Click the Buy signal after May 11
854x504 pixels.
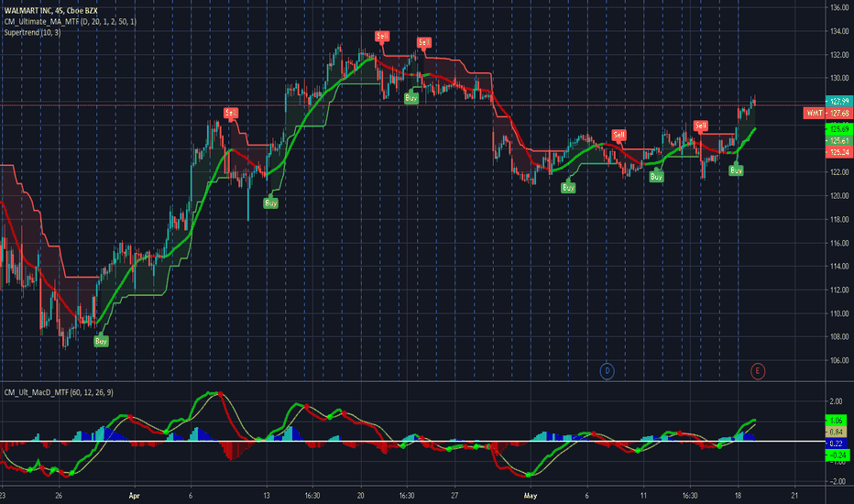tap(656, 177)
